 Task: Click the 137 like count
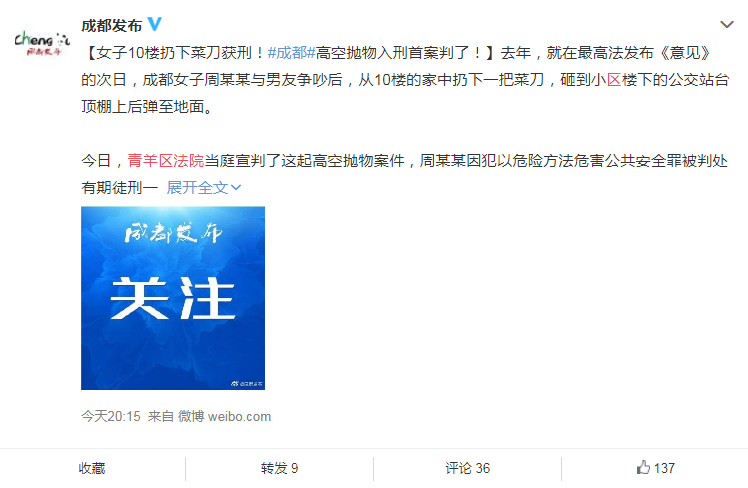[665, 468]
